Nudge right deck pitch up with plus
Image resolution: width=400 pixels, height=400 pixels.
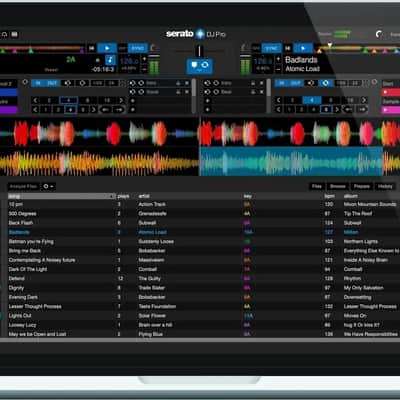[x=278, y=59]
